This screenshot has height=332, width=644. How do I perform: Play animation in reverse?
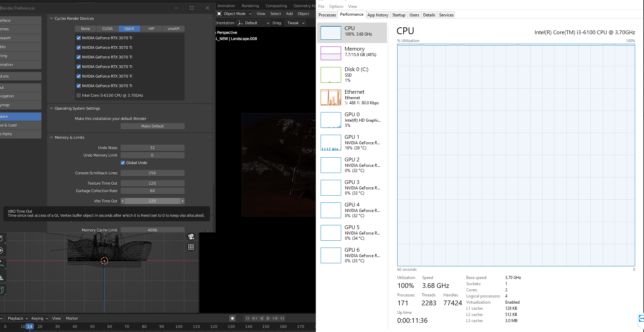click(261, 318)
